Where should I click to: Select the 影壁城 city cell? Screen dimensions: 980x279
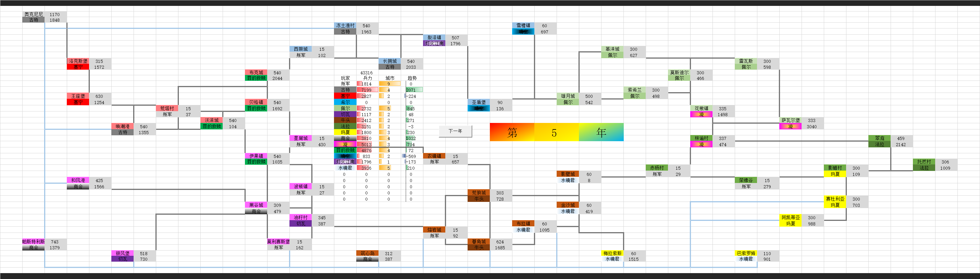click(x=567, y=174)
